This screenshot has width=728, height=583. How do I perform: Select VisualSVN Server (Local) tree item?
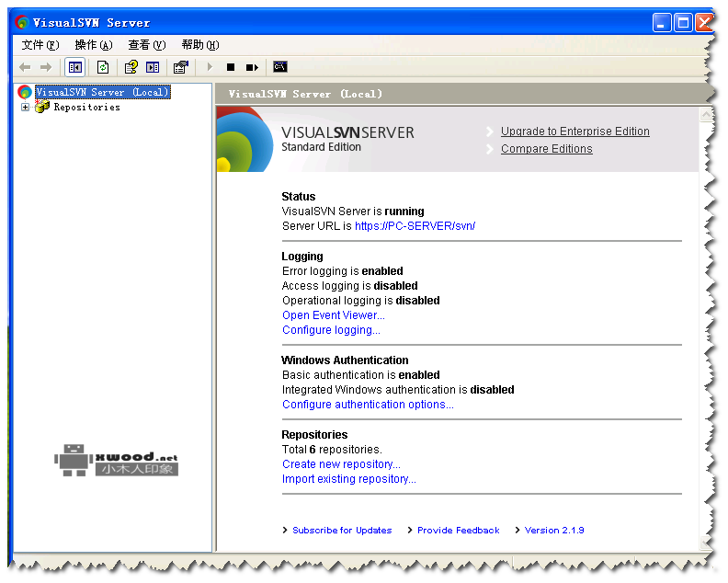point(103,92)
